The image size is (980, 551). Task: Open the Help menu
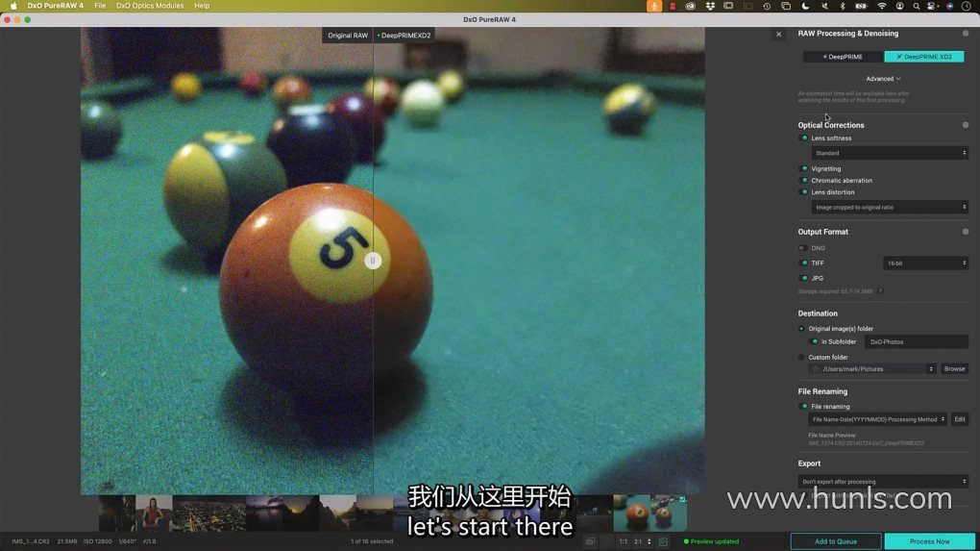coord(202,6)
